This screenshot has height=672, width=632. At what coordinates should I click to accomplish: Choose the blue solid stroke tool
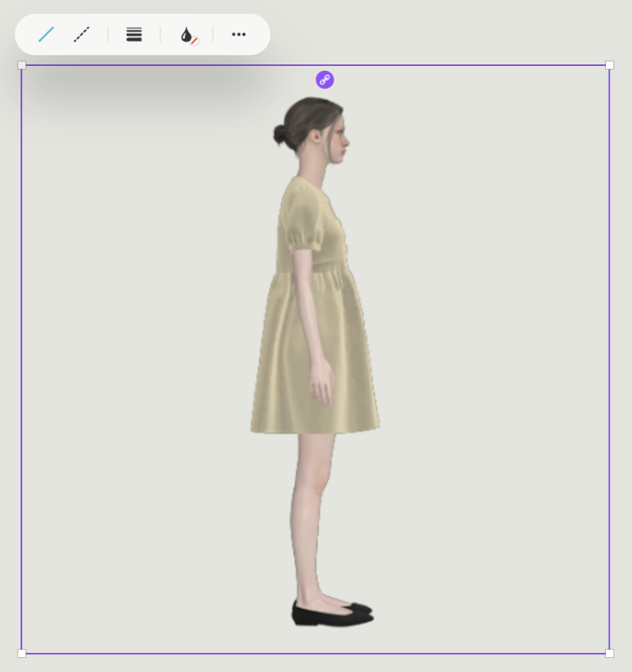45,34
